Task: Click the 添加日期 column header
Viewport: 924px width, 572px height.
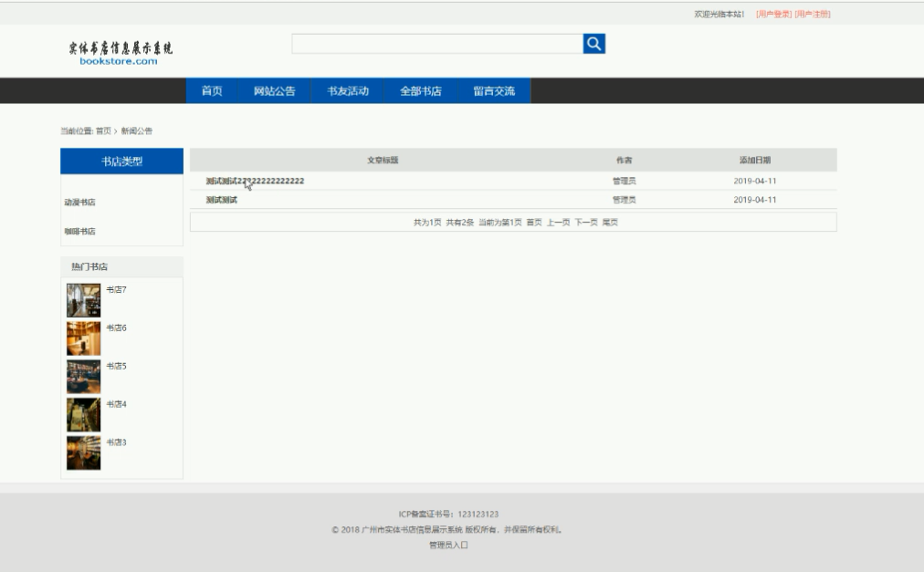Action: (x=755, y=161)
